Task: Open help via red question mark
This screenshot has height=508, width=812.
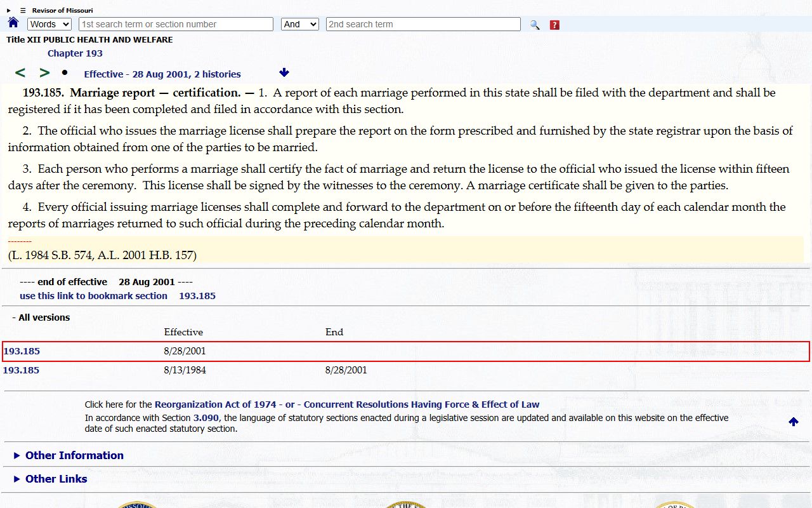Action: [554, 25]
